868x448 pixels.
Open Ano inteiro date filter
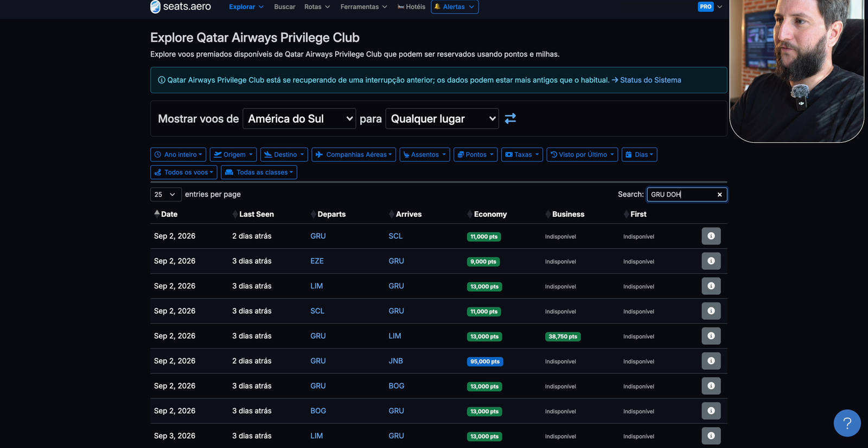[x=178, y=155]
